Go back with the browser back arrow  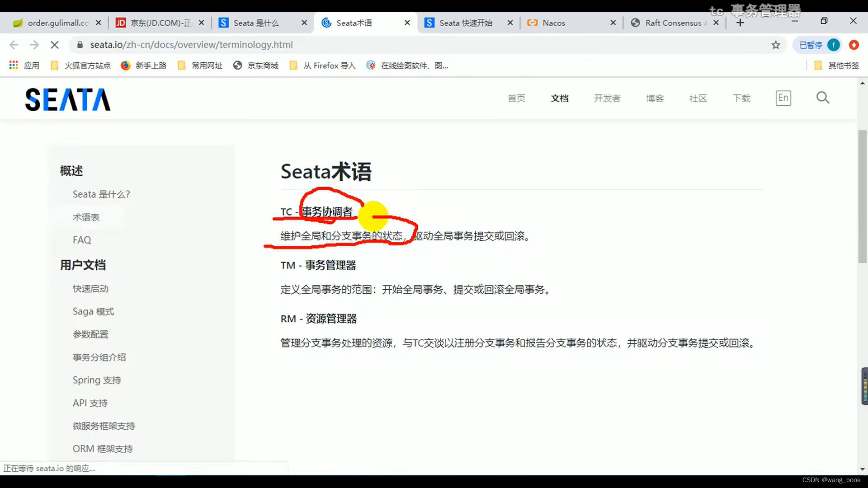[x=14, y=45]
